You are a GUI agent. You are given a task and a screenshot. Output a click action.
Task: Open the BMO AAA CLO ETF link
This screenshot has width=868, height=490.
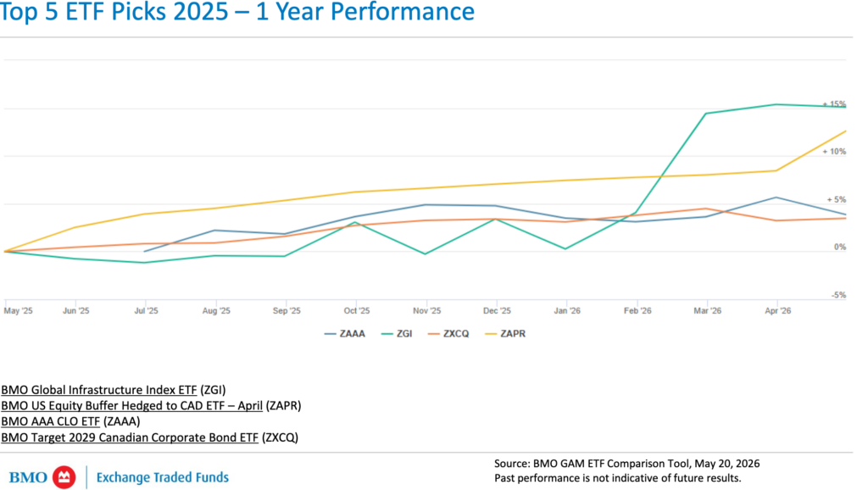[x=50, y=421]
